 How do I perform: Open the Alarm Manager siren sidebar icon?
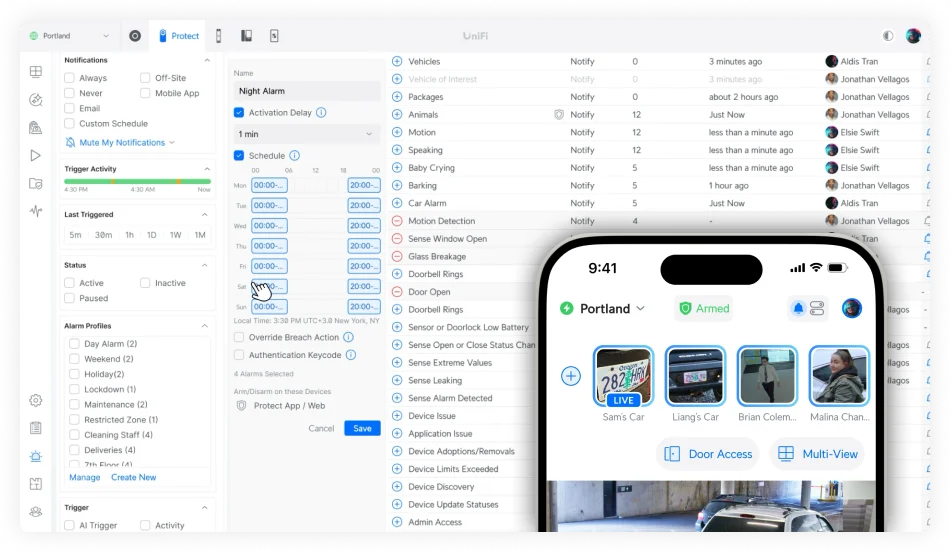click(x=36, y=456)
